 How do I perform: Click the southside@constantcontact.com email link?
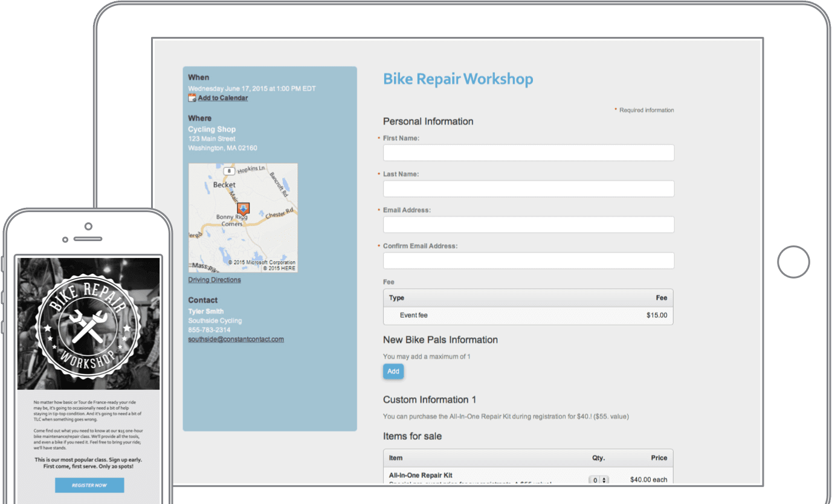pyautogui.click(x=236, y=339)
